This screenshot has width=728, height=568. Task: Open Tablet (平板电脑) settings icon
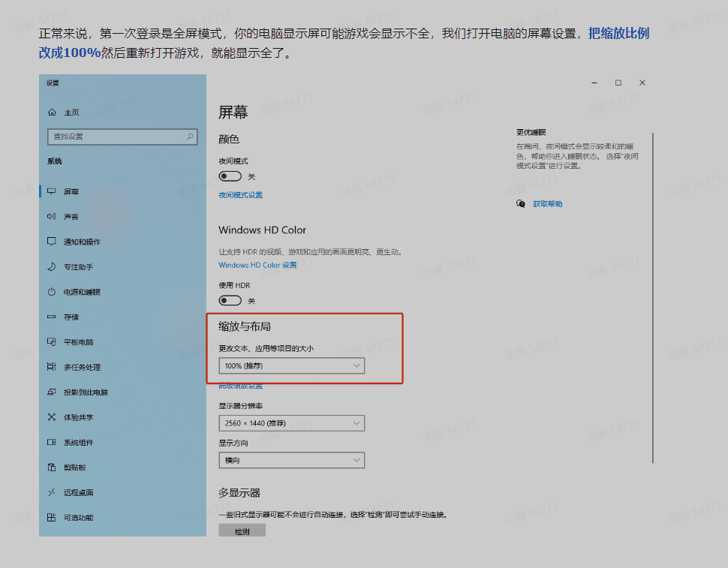(x=52, y=342)
